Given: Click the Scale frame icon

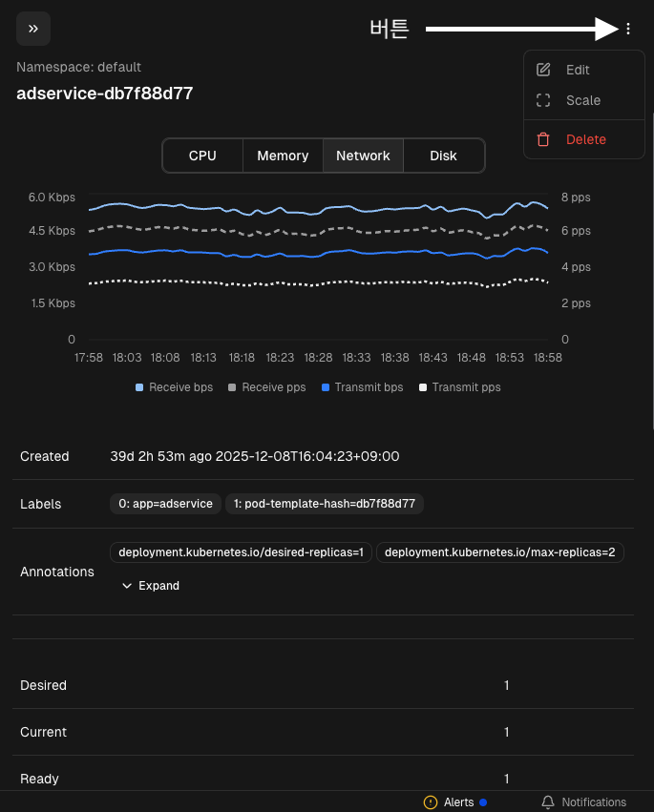Looking at the screenshot, I should [x=544, y=100].
